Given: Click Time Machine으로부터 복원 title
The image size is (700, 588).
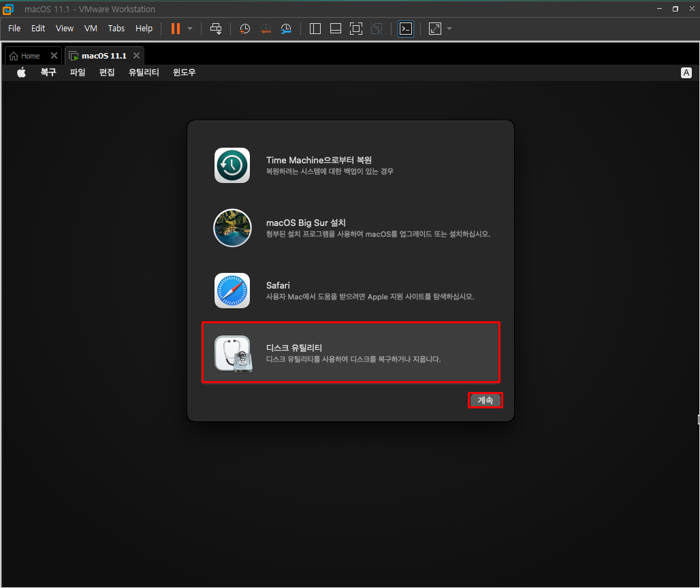Looking at the screenshot, I should [x=319, y=160].
